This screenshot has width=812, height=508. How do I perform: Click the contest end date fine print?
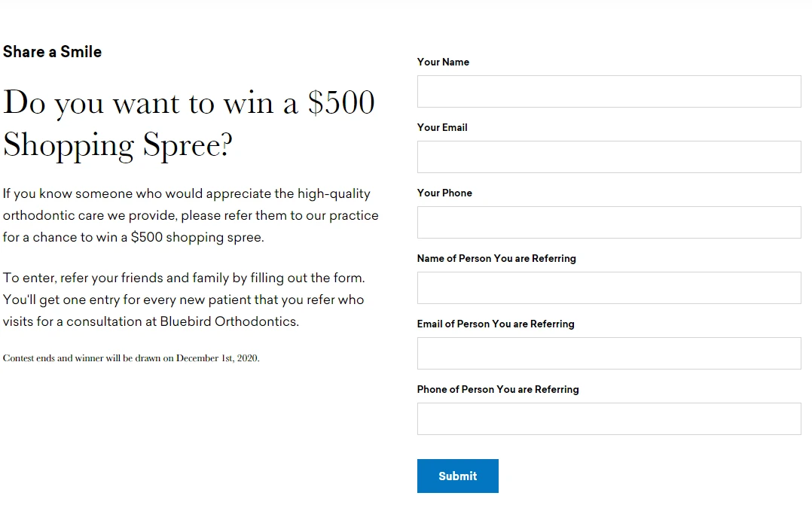(131, 358)
